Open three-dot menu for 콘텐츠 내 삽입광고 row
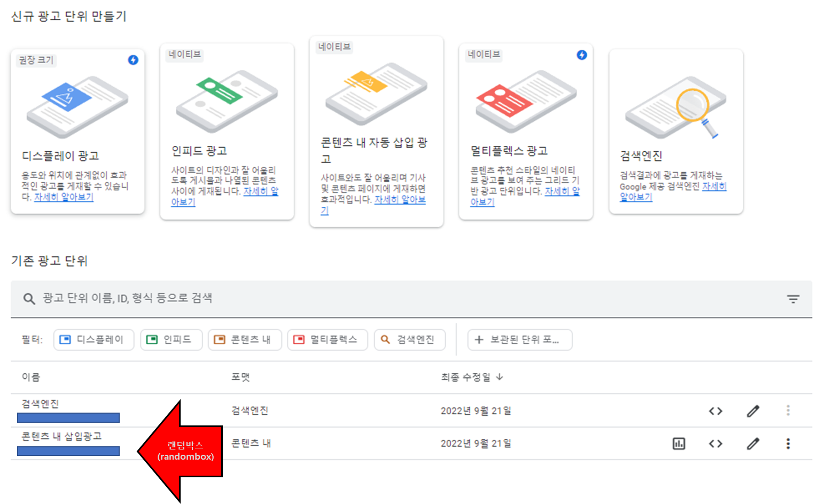The width and height of the screenshot is (824, 504). tap(788, 444)
